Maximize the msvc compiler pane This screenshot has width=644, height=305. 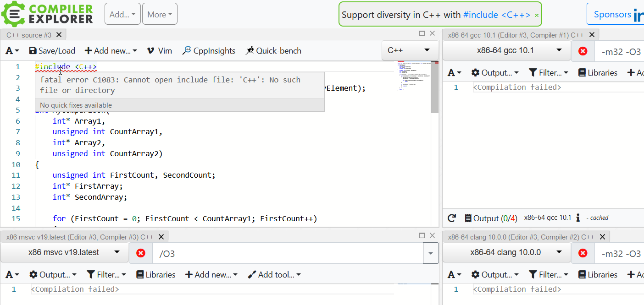[422, 235]
